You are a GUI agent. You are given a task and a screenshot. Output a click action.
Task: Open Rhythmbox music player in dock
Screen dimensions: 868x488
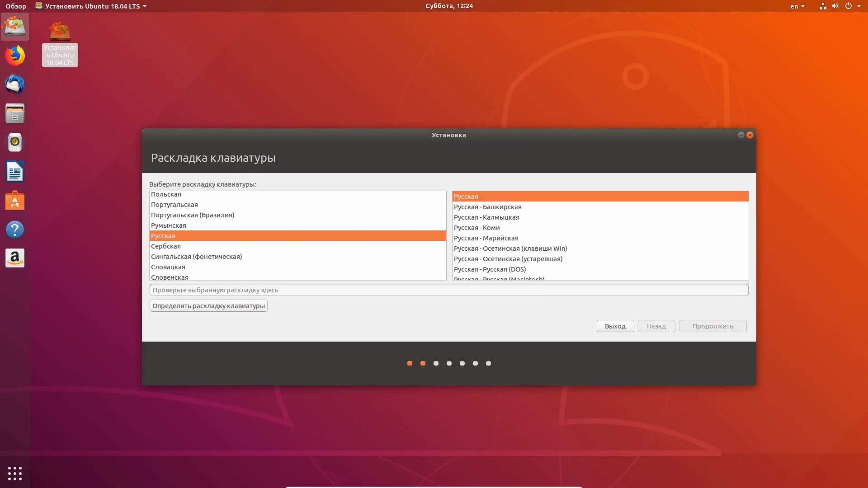(x=15, y=142)
